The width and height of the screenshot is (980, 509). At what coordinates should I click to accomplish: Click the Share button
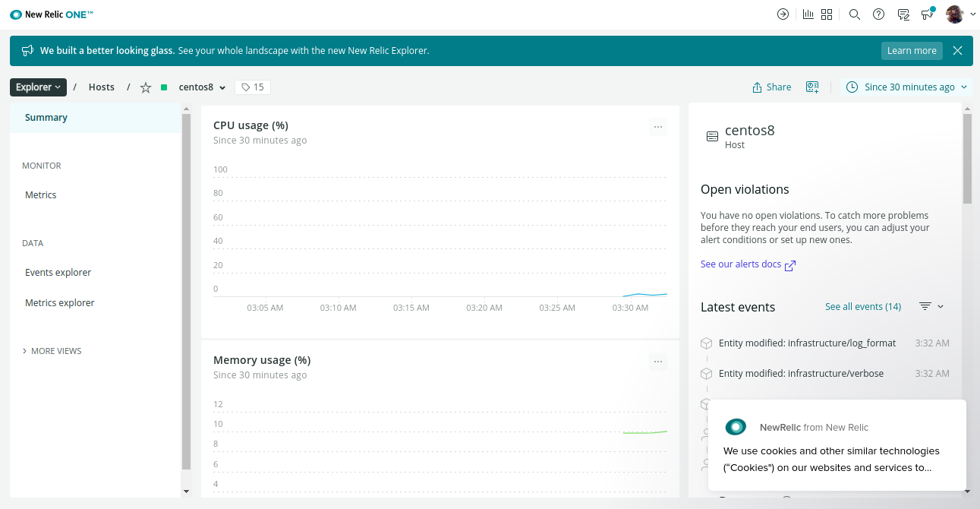click(x=771, y=87)
